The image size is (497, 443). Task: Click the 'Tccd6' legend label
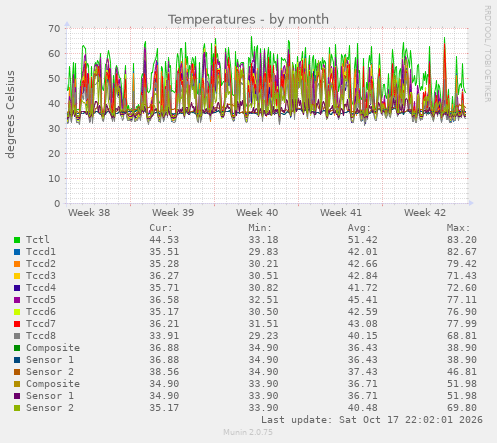pos(41,312)
